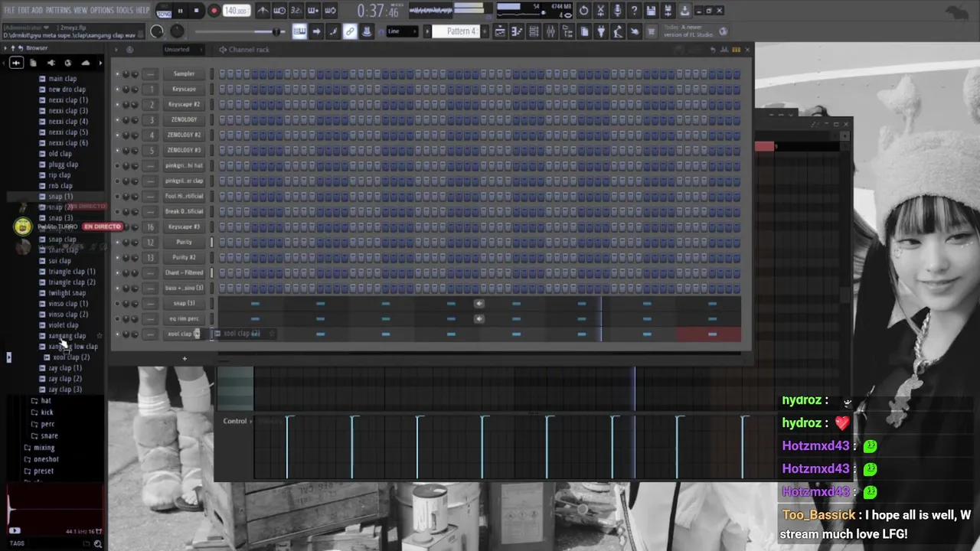The width and height of the screenshot is (980, 551).
Task: Click the red Record button
Action: [214, 11]
